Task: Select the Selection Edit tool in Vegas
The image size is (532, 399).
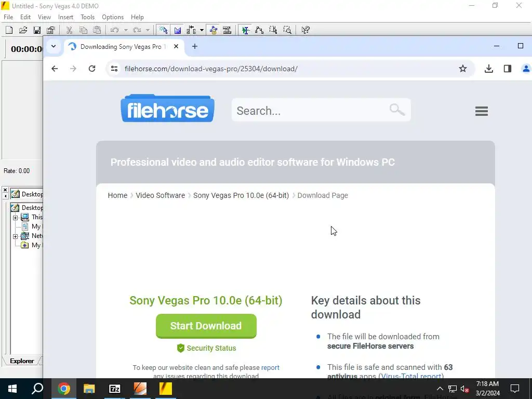Action: pos(273,30)
